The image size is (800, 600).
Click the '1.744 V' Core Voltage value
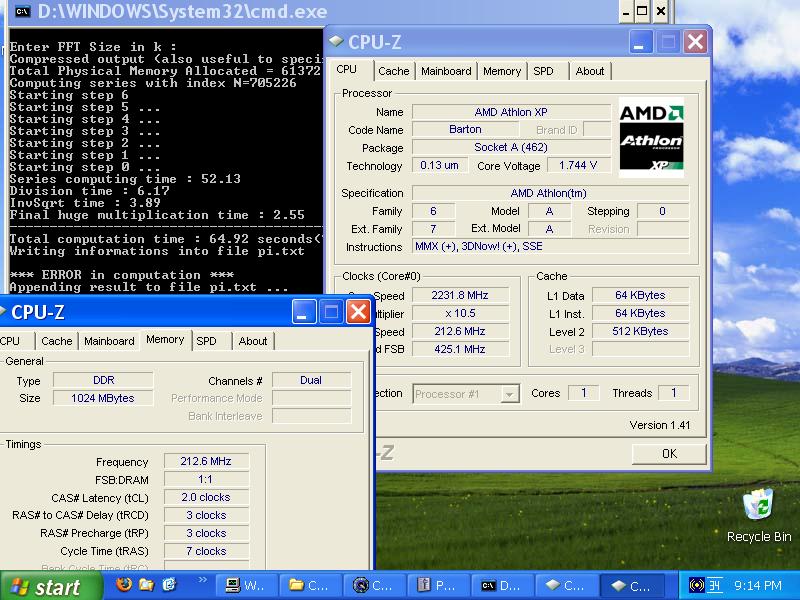tap(579, 165)
